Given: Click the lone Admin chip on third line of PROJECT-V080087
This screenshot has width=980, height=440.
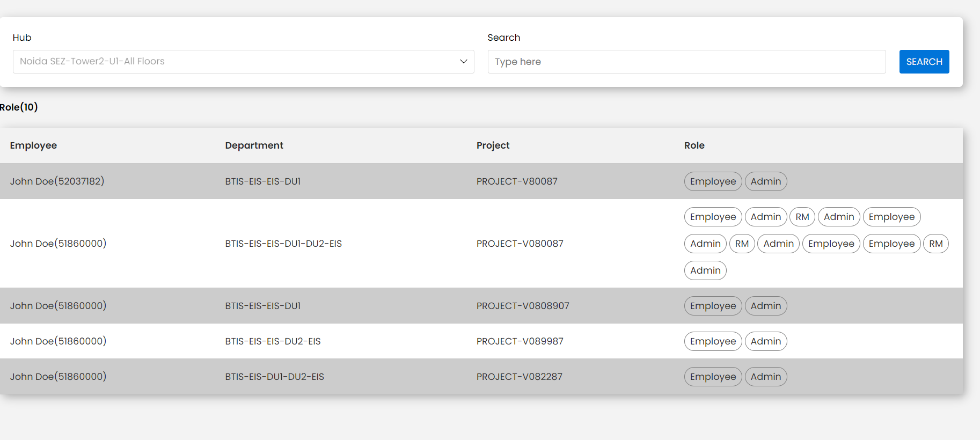Looking at the screenshot, I should 705,270.
